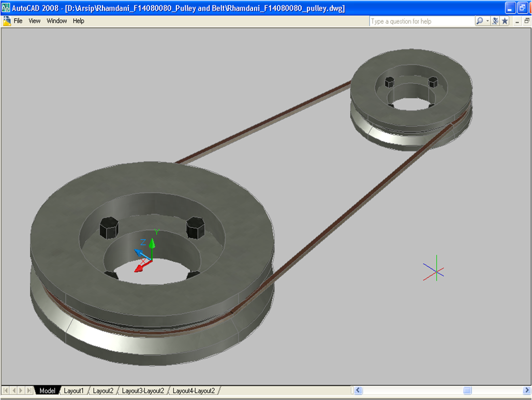
Task: Click the horizontal scrollbar thumb
Action: pyautogui.click(x=467, y=391)
